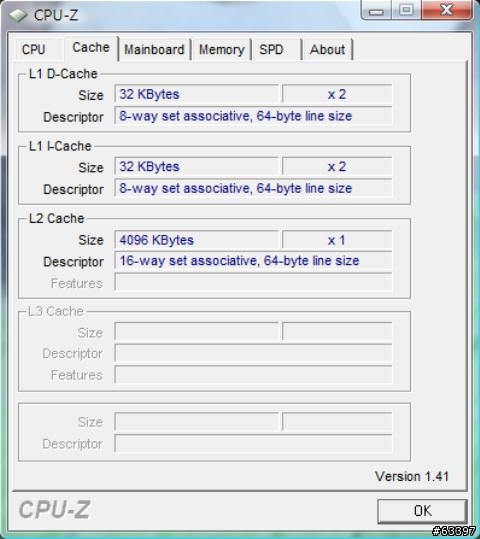Minimize the CPU-Z window
The width and height of the screenshot is (480, 539).
376,10
